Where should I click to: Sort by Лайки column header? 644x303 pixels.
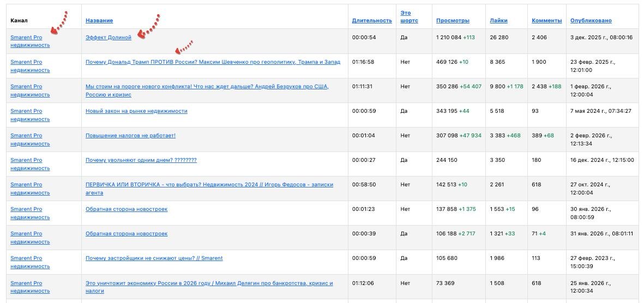(498, 21)
